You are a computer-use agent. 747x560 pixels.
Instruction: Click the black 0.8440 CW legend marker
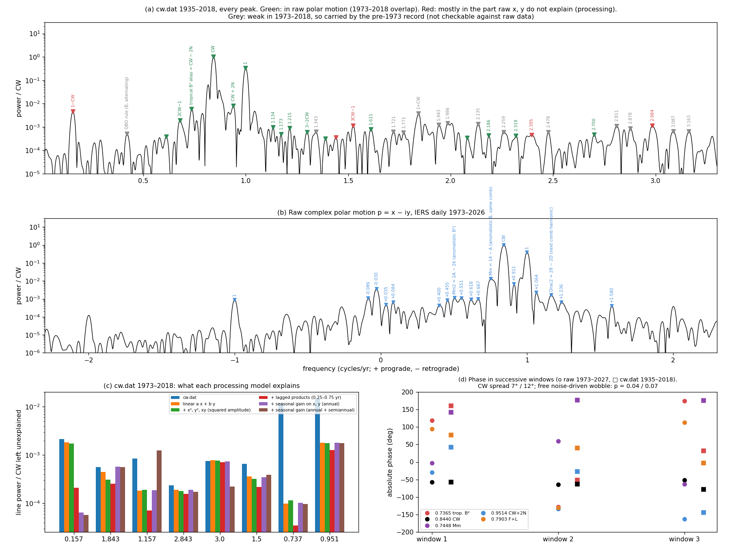click(427, 519)
